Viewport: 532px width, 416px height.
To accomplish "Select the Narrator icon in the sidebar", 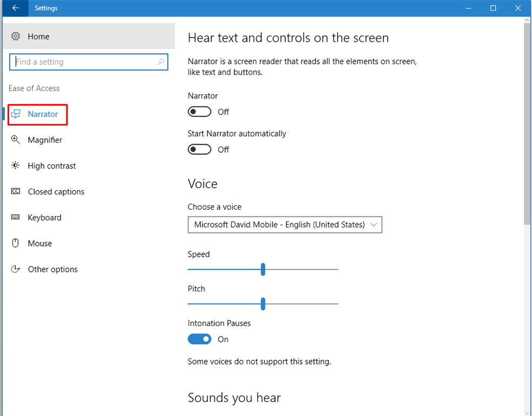I will point(16,114).
